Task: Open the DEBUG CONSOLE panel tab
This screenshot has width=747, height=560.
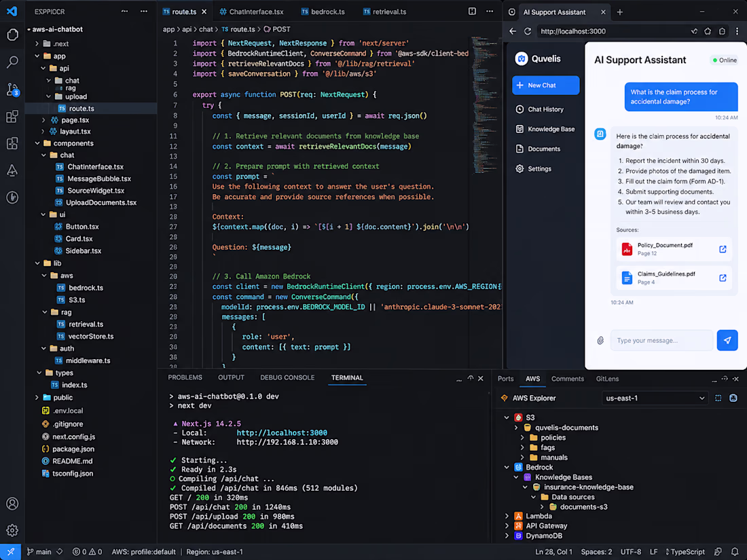Action: (x=287, y=377)
